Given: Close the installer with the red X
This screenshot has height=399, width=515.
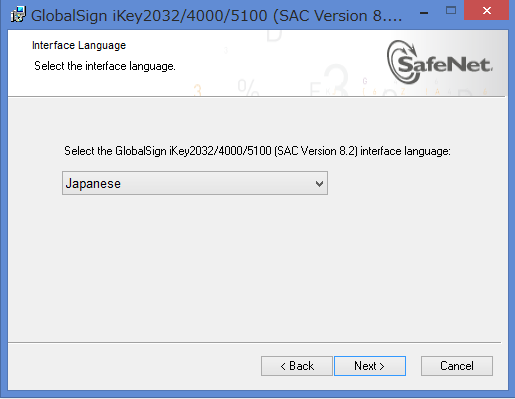Looking at the screenshot, I should click(487, 11).
